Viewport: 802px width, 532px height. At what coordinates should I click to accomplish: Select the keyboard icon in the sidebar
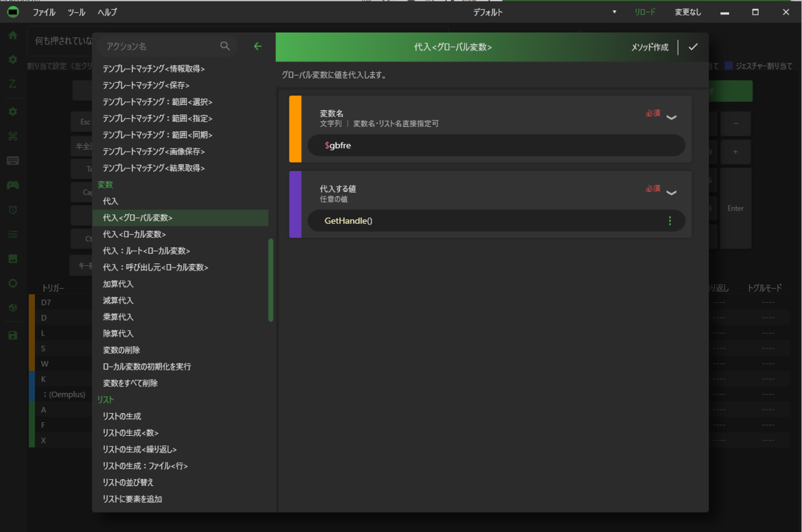point(13,160)
